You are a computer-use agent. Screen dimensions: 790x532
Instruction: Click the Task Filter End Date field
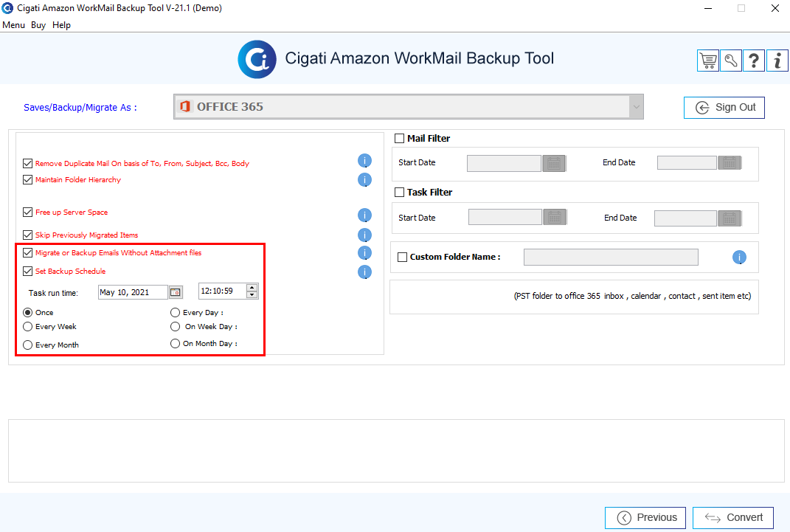pyautogui.click(x=686, y=218)
